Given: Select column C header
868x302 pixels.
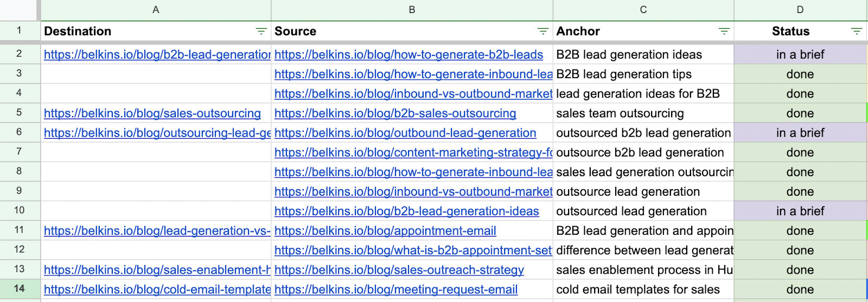Looking at the screenshot, I should 643,10.
